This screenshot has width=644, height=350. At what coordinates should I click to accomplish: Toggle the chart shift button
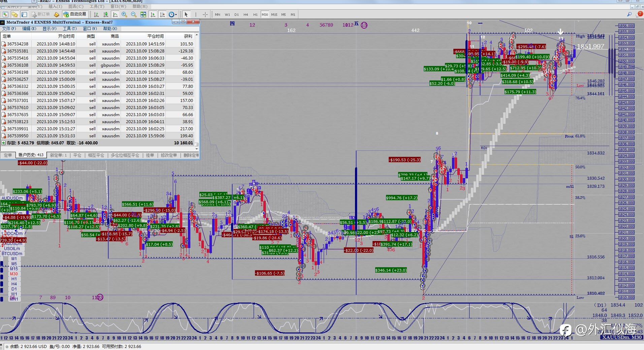tap(162, 14)
